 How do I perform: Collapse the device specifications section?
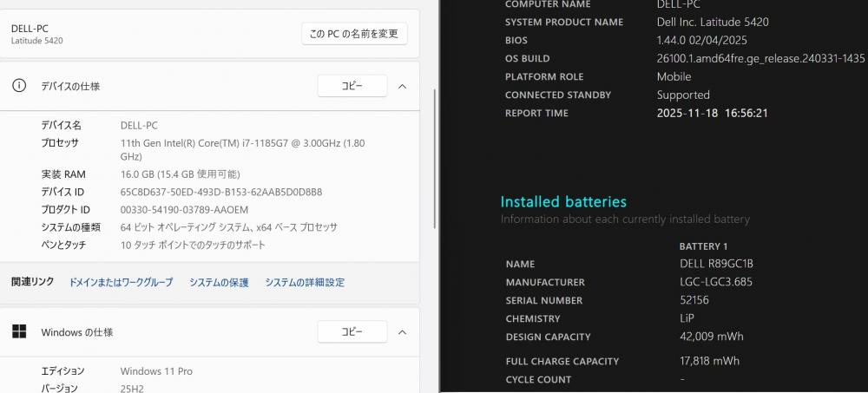[403, 87]
